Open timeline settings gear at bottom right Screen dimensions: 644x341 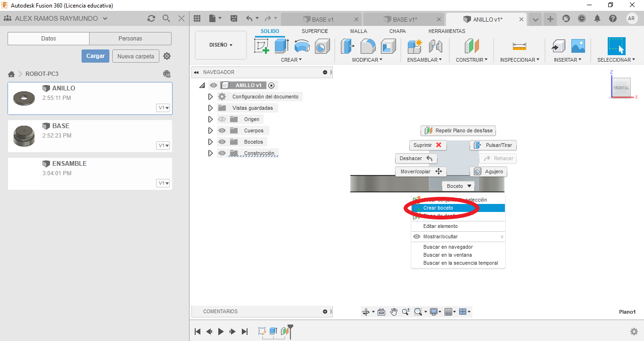634,332
